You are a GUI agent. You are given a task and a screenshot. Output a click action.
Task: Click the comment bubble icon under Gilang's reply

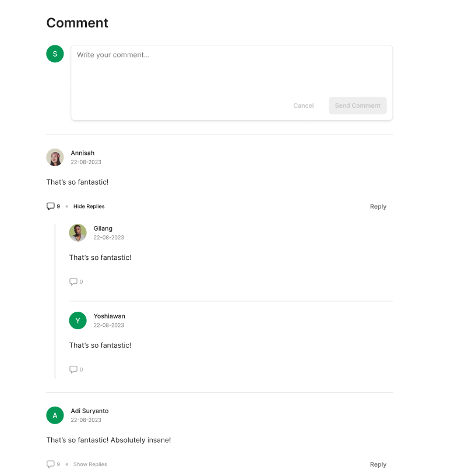pos(73,282)
